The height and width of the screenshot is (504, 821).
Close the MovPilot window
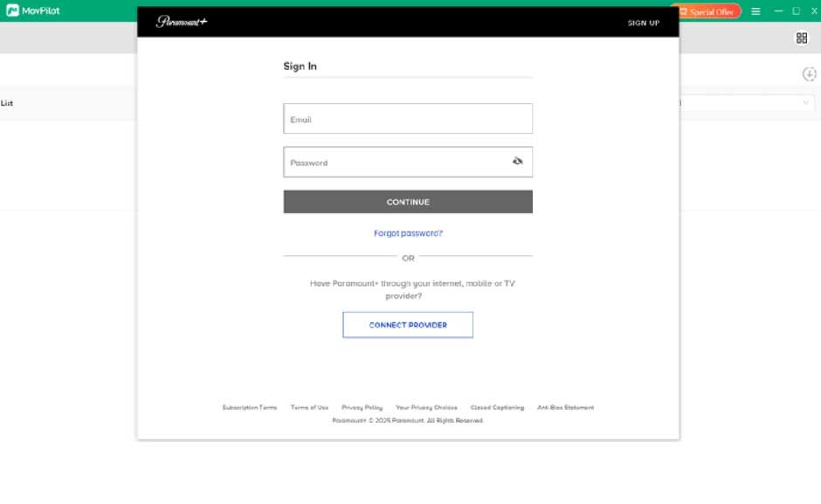[814, 11]
